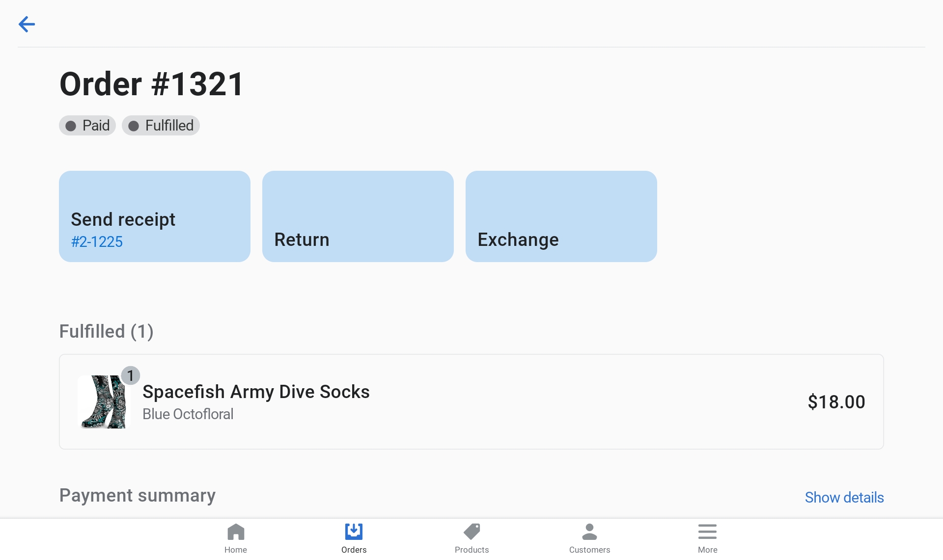Click the Paid status badge
Viewport: 943px width, 560px height.
[x=87, y=126]
